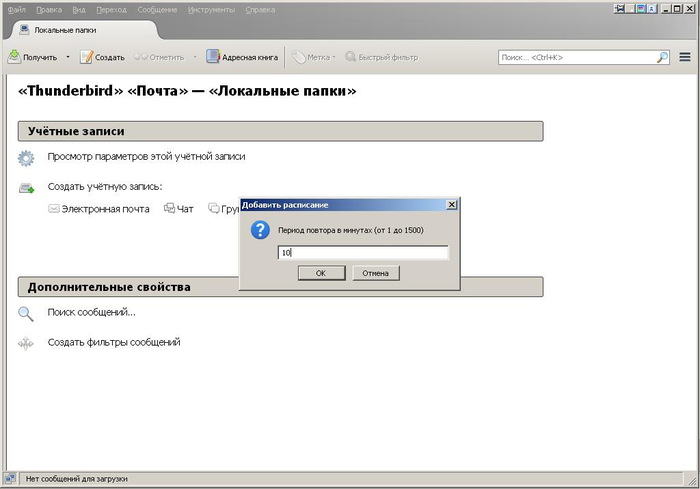Open the Сообщение menu
The image size is (700, 489).
157,9
